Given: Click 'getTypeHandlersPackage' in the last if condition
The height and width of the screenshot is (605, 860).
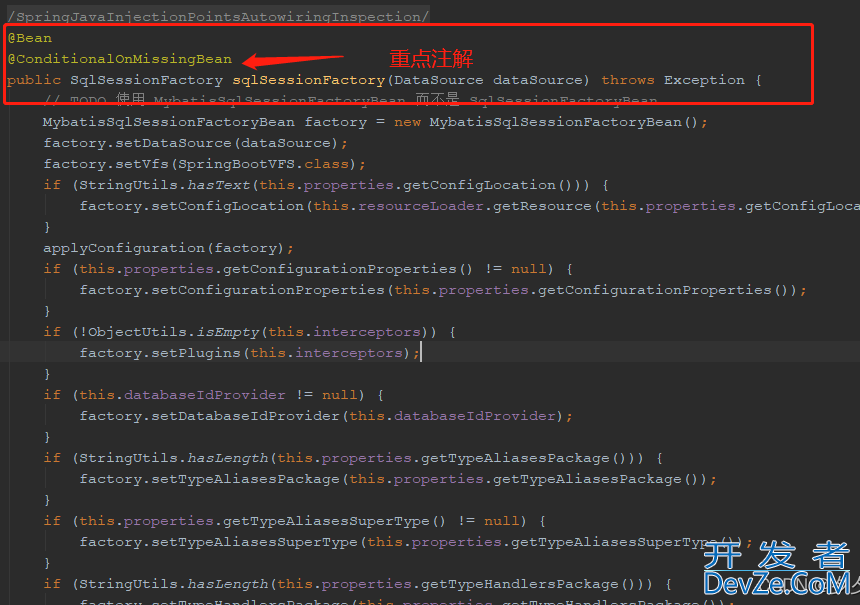Looking at the screenshot, I should [520, 585].
